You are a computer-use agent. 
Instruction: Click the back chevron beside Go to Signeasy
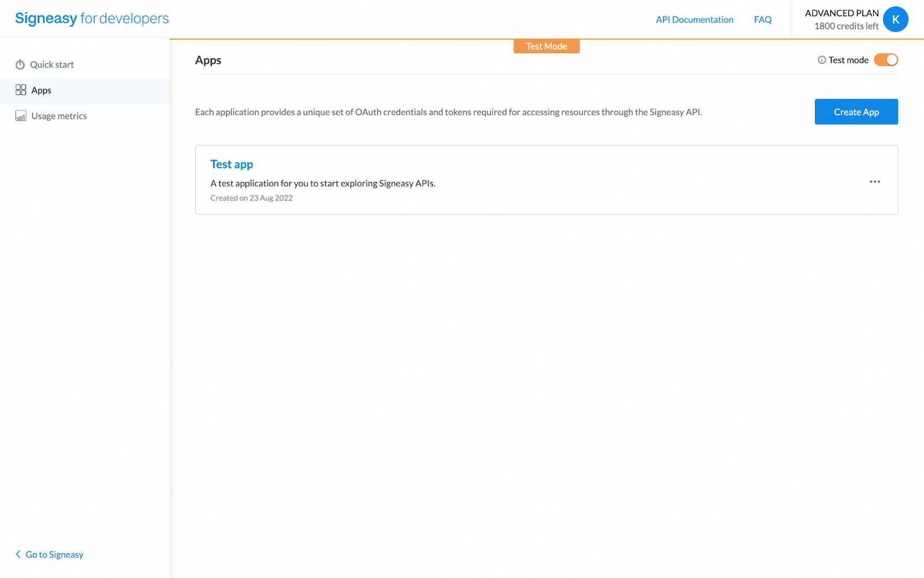pos(18,554)
